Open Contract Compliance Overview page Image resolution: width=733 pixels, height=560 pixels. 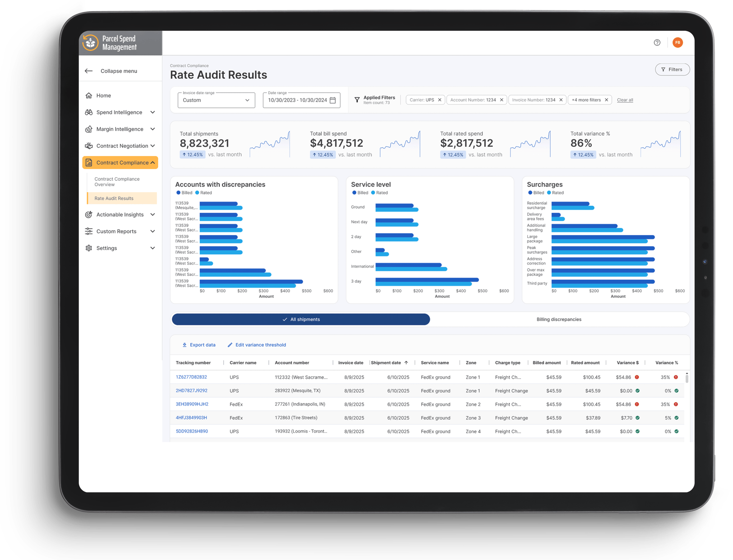(117, 182)
